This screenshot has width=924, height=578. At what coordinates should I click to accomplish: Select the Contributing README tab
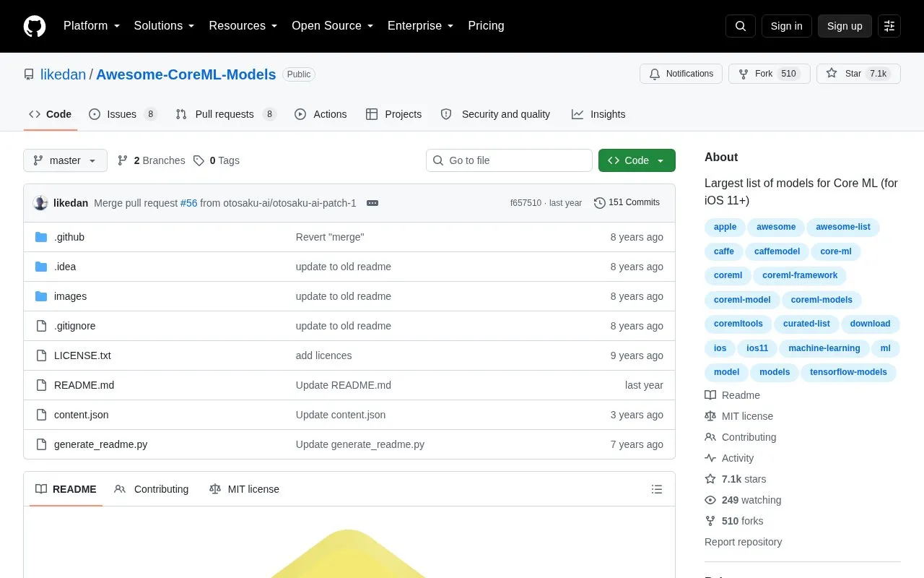pos(152,489)
